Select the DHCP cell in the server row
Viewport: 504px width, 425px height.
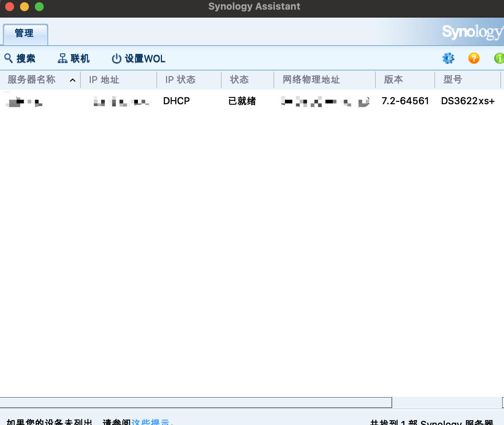coord(176,101)
